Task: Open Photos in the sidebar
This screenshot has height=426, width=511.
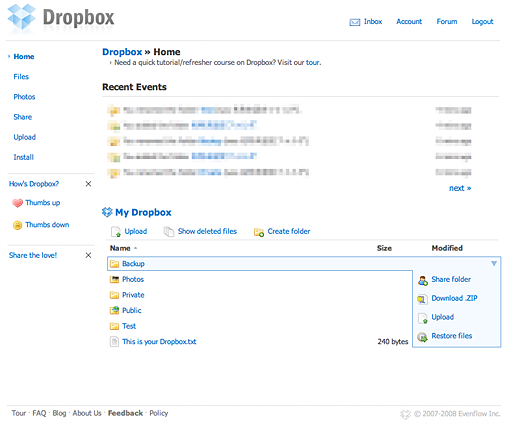Action: click(x=24, y=97)
